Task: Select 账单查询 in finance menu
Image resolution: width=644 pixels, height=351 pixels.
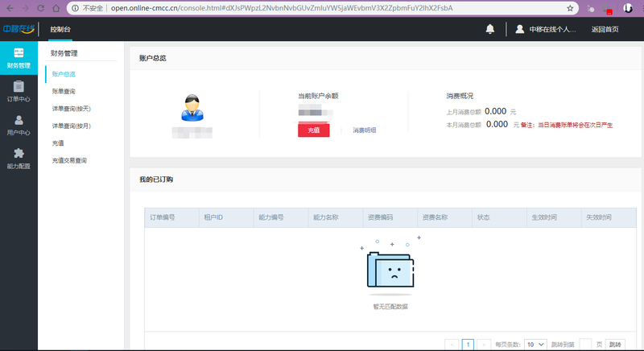Action: (x=64, y=92)
